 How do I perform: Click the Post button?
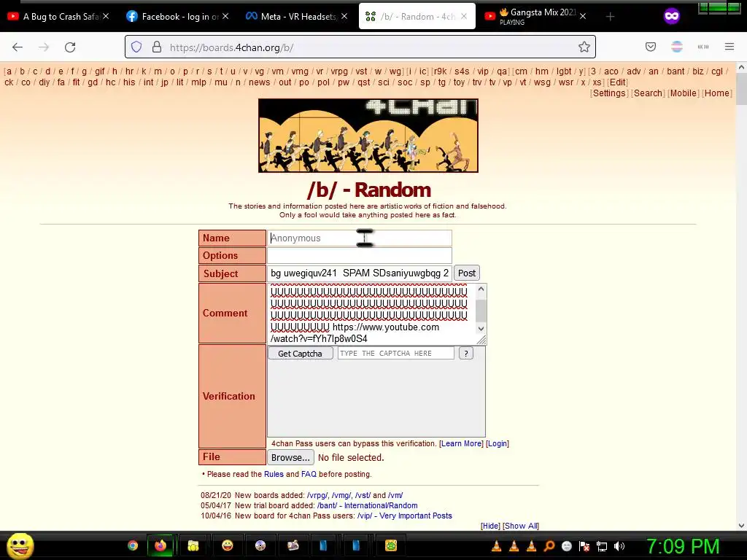coord(466,273)
